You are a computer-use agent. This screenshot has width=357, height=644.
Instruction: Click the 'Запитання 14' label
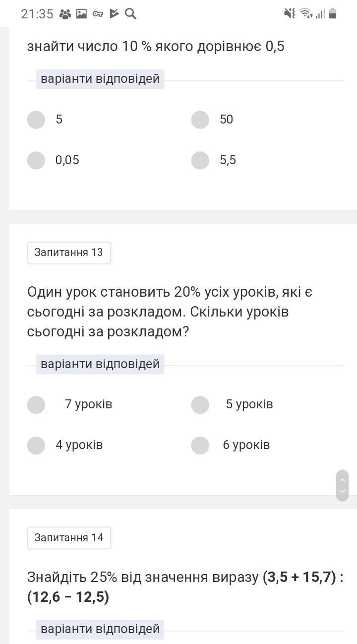click(x=68, y=538)
